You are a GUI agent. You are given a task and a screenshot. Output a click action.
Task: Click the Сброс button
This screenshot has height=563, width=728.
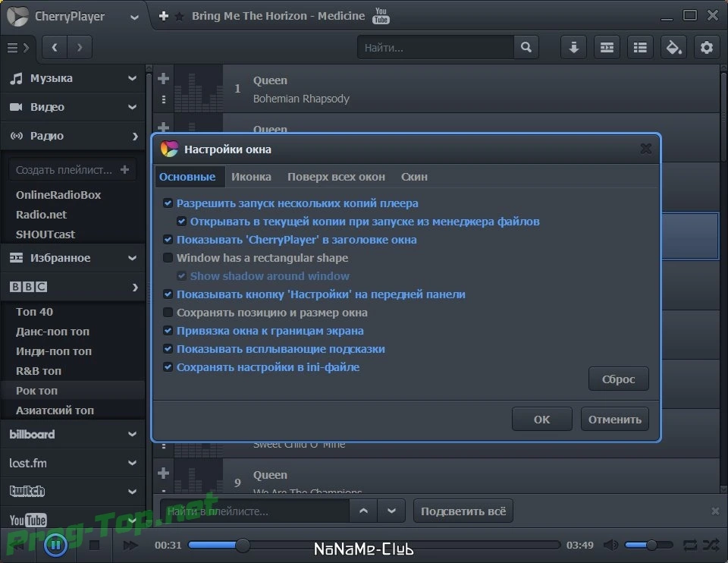click(x=619, y=379)
